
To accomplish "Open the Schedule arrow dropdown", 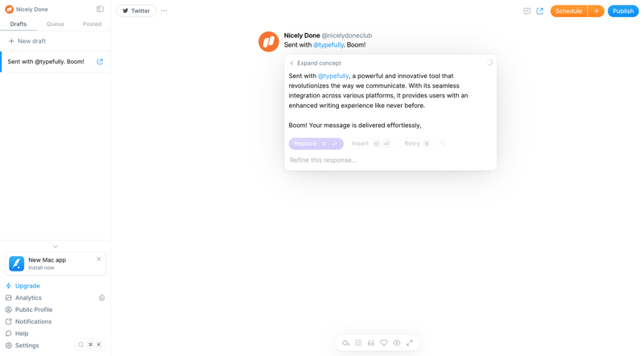I will click(x=596, y=11).
